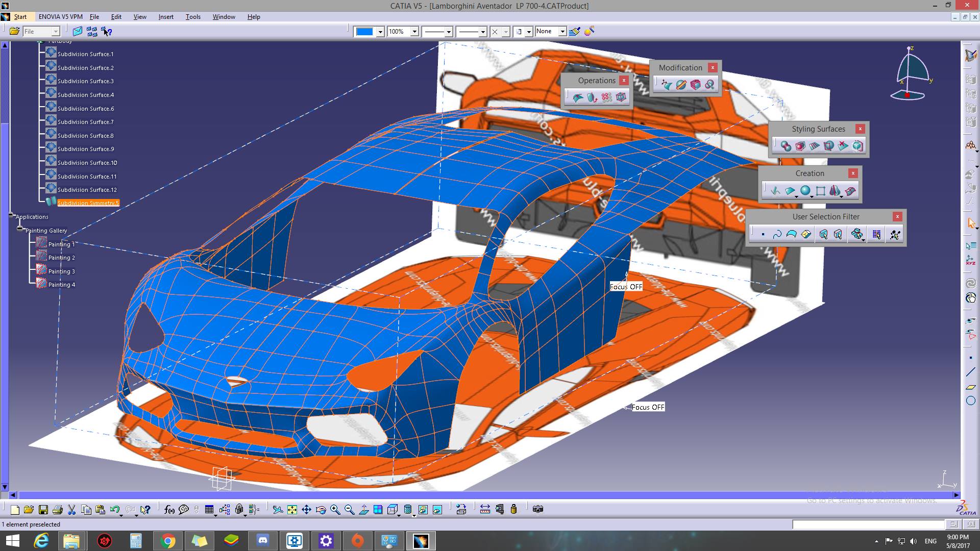Open the None layer dropdown
The image size is (980, 551).
coord(562,32)
